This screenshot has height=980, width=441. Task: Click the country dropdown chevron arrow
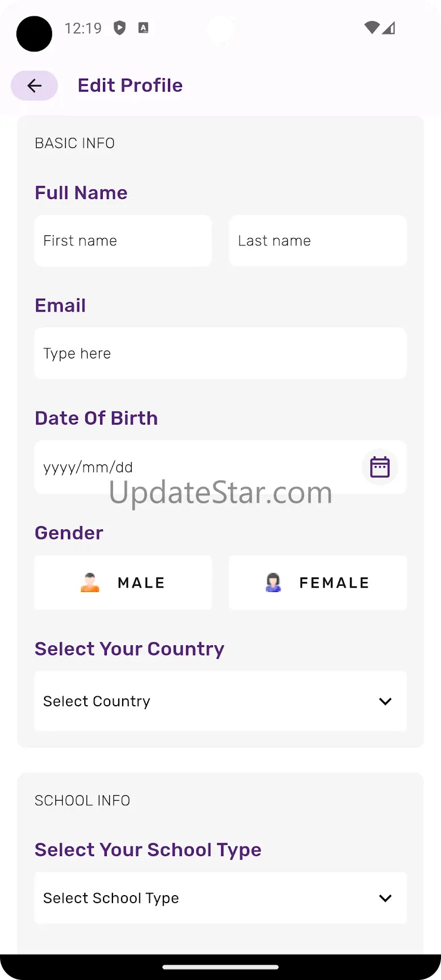click(x=385, y=701)
